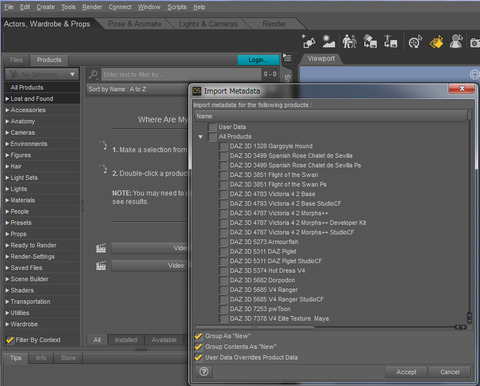The width and height of the screenshot is (480, 386).
Task: Click the Accept button
Action: point(406,372)
